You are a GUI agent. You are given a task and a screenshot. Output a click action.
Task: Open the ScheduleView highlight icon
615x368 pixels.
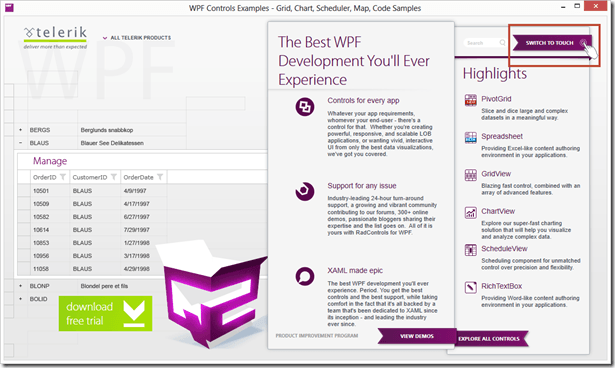coord(471,250)
